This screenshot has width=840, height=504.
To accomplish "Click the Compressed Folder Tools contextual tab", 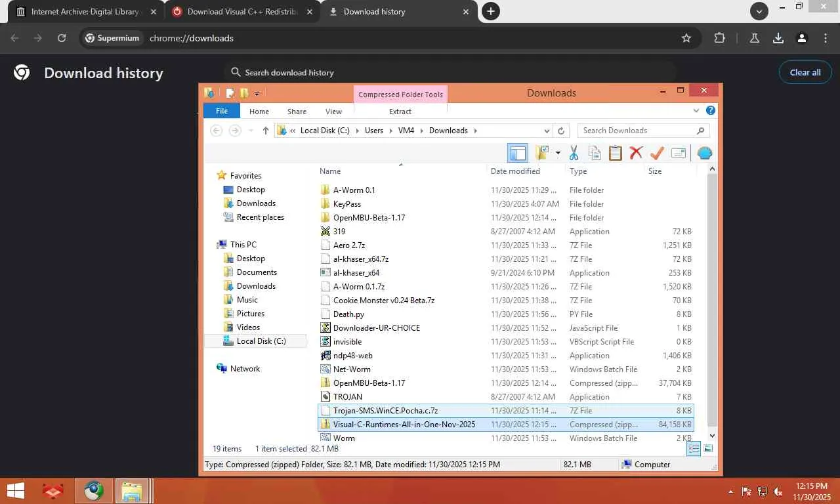I will [400, 94].
